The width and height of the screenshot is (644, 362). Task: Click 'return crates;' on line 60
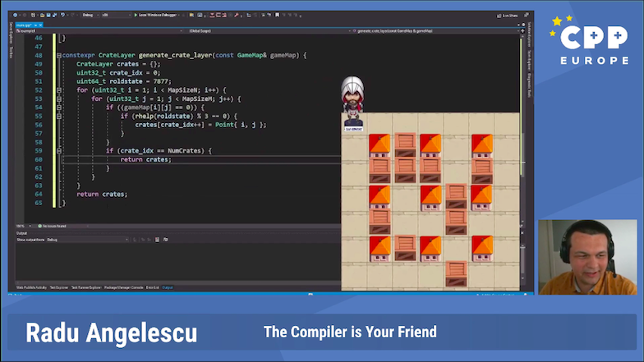click(145, 159)
